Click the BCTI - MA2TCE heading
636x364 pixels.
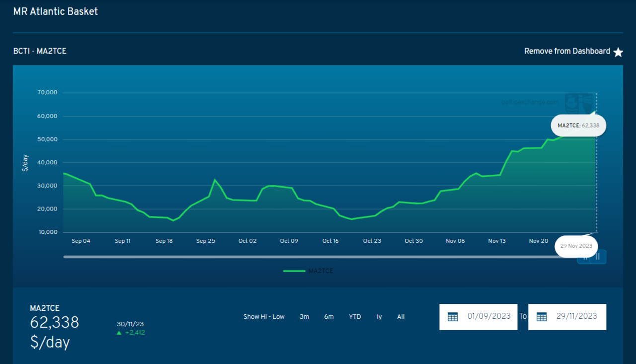tap(40, 51)
